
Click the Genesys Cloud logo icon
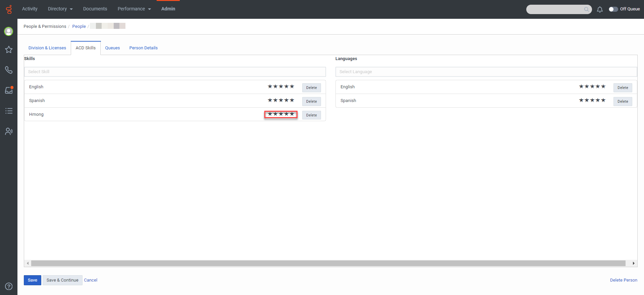coord(9,9)
